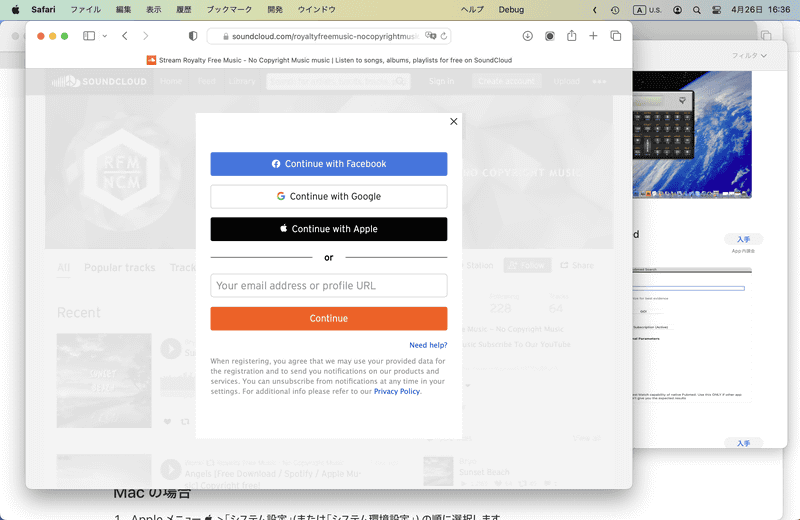
Task: Open the Apple menu
Action: click(15, 10)
